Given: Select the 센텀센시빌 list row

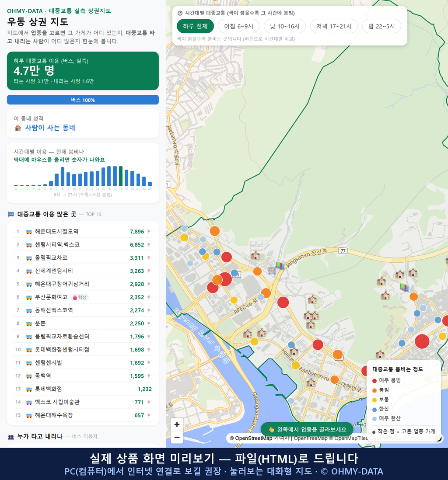Looking at the screenshot, I should pyautogui.click(x=83, y=363).
